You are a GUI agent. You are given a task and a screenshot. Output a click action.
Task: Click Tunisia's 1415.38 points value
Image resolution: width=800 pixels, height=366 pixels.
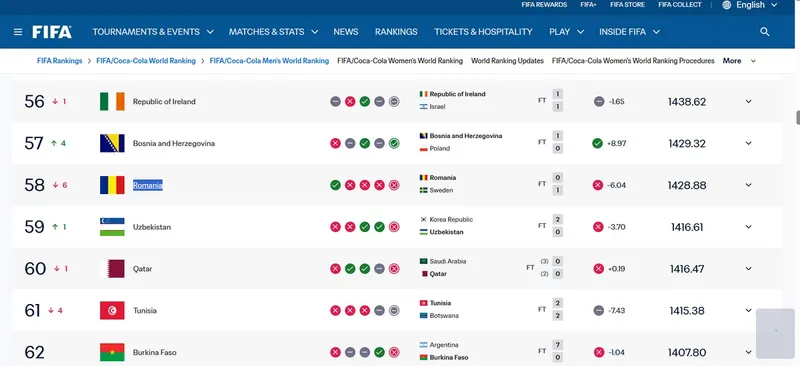pyautogui.click(x=687, y=310)
